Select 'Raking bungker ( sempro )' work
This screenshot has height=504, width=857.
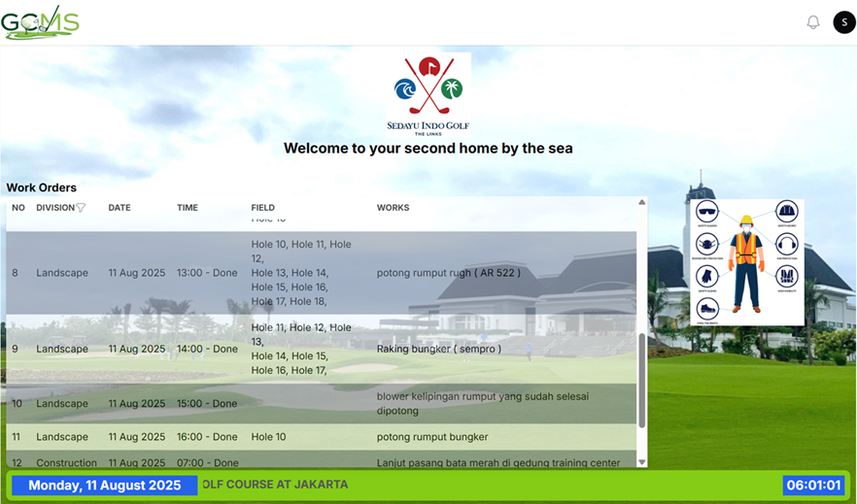[x=439, y=349]
